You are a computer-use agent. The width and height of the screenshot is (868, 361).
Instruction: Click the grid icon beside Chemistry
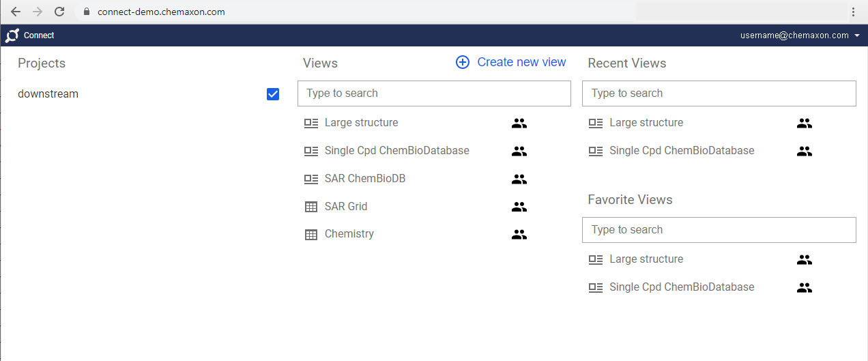(311, 234)
